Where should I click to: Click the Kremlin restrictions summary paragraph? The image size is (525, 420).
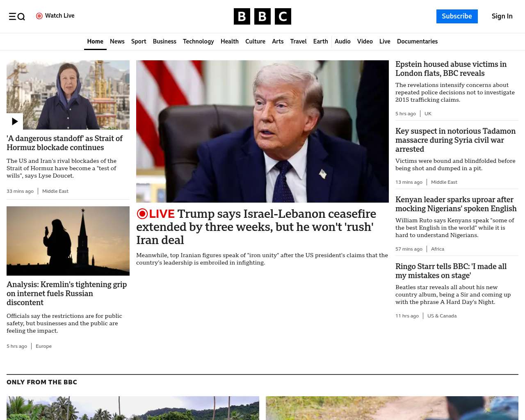coord(64,323)
